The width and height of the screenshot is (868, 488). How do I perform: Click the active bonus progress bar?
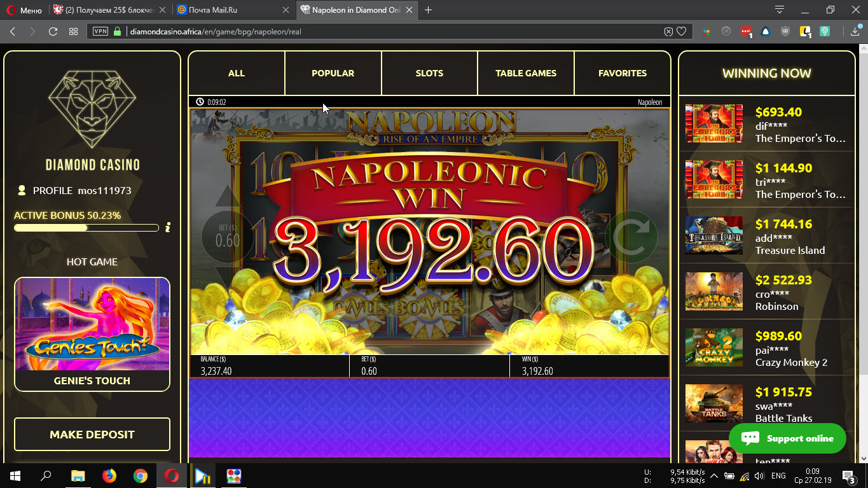click(x=86, y=227)
